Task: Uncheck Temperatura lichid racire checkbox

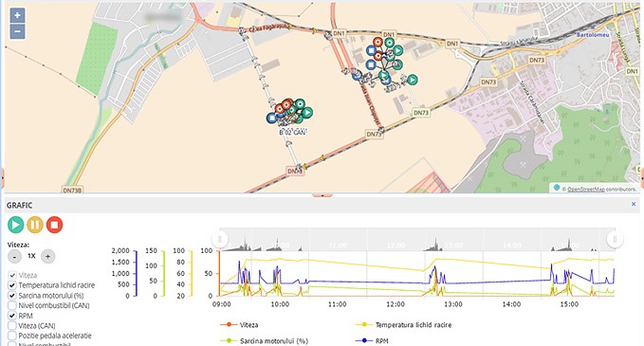Action: [x=12, y=285]
